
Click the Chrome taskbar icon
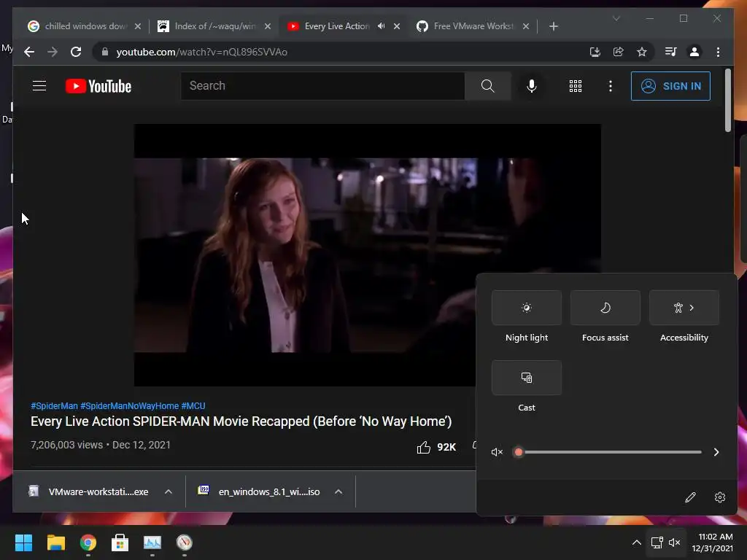click(88, 542)
